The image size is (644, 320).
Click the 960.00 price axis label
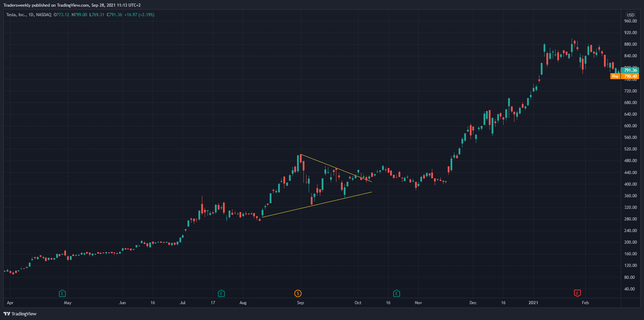pyautogui.click(x=630, y=21)
